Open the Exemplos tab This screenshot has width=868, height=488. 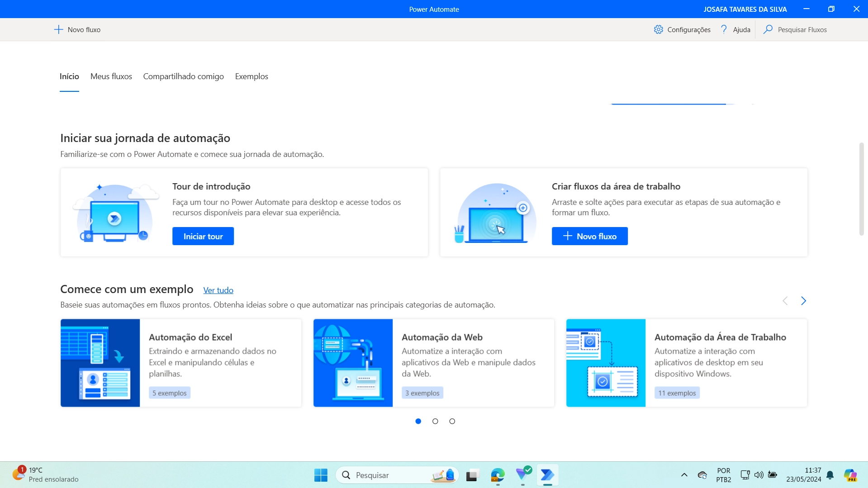(251, 76)
